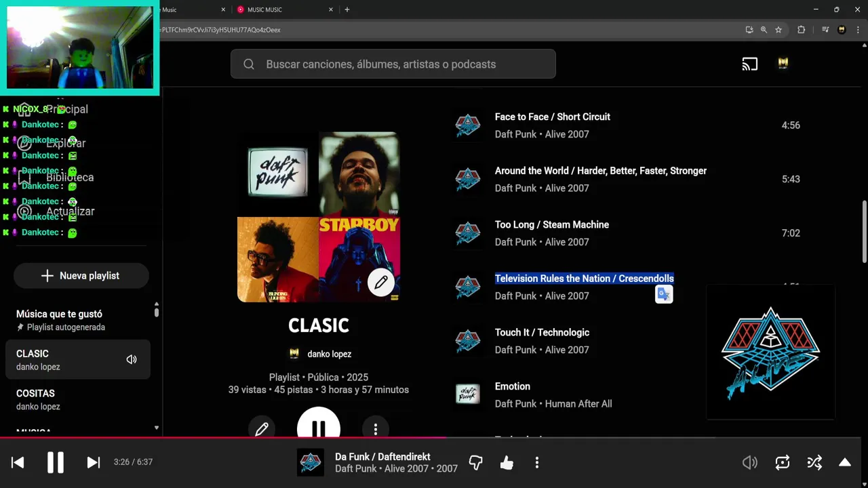Open the Chrome three-dot menu
868x488 pixels.
858,30
